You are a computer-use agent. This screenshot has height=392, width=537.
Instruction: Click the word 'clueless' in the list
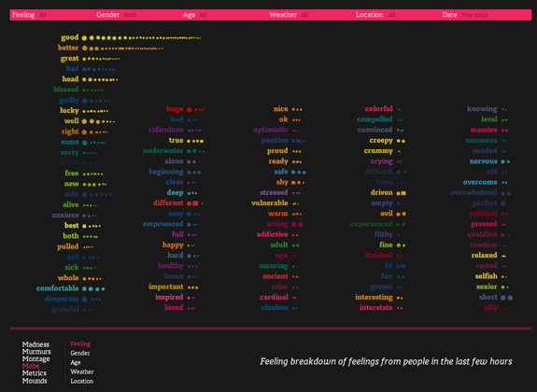point(275,307)
